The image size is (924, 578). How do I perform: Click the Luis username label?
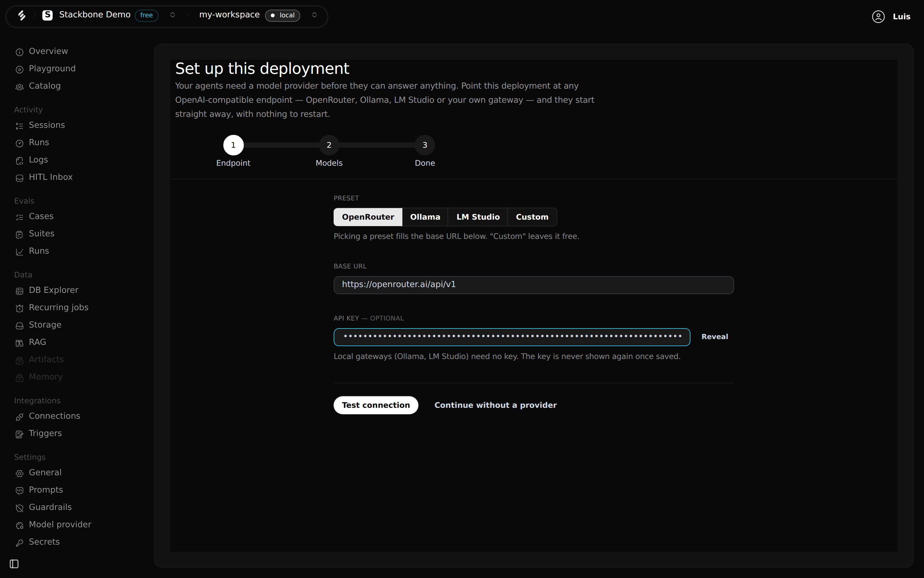point(901,17)
